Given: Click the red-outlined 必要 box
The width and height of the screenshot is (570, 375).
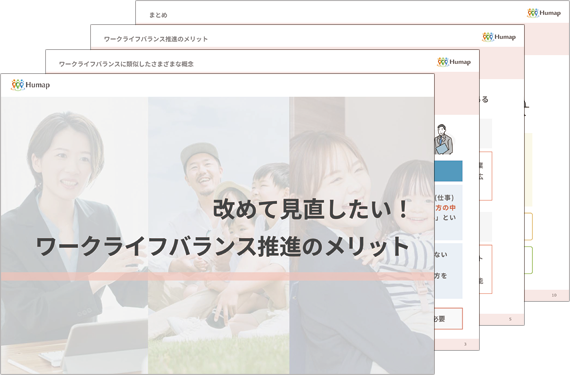Looking at the screenshot, I should click(x=449, y=319).
